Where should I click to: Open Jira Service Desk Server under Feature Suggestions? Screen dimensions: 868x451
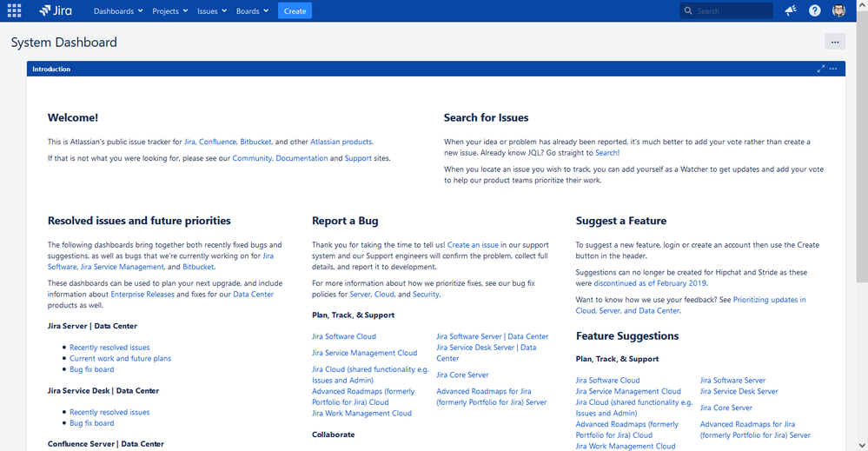click(x=739, y=391)
